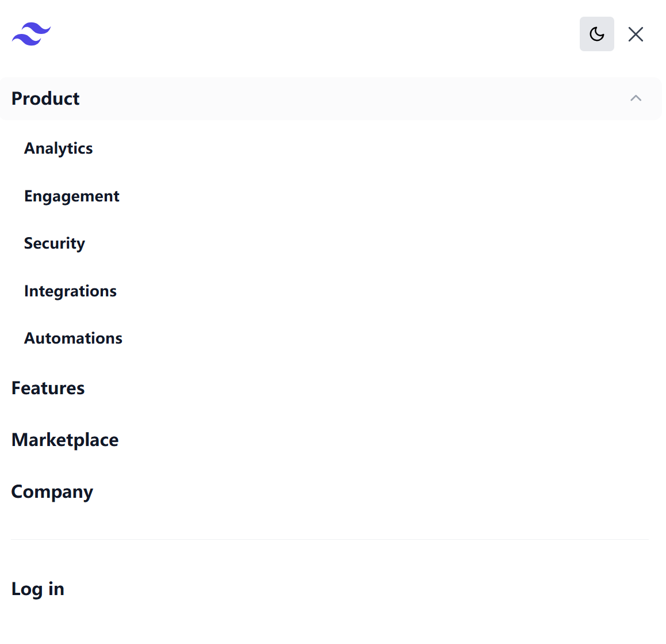Switch the color theme to dark
The height and width of the screenshot is (644, 666).
click(x=596, y=34)
